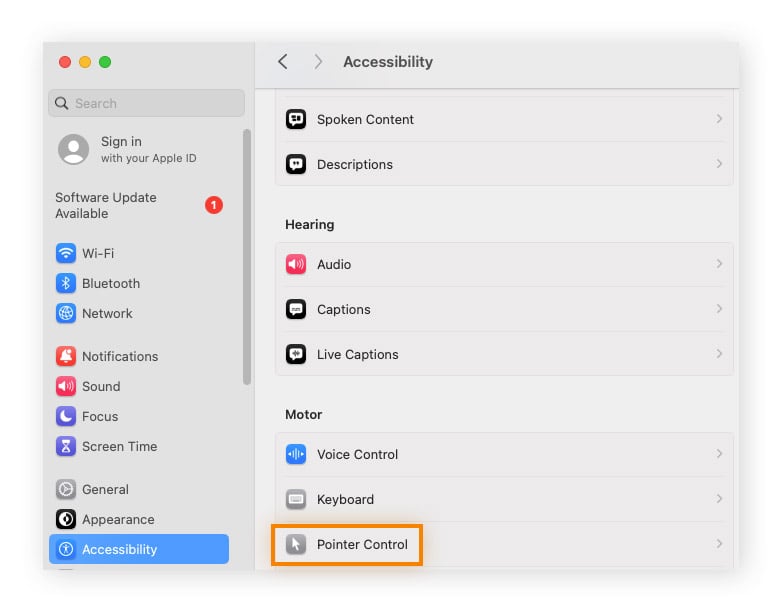Viewport: 781px width, 611px height.
Task: Go back with the left arrow
Action: click(x=283, y=62)
